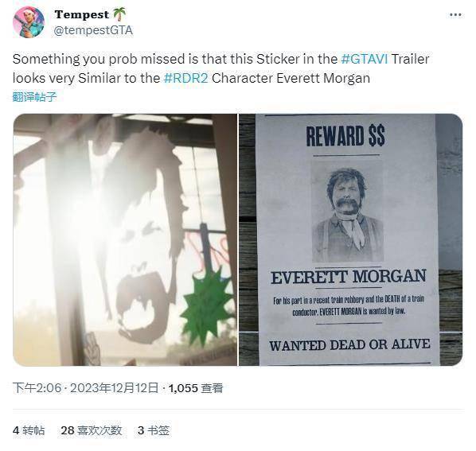Visit the @tempestGTA handle

click(x=93, y=30)
